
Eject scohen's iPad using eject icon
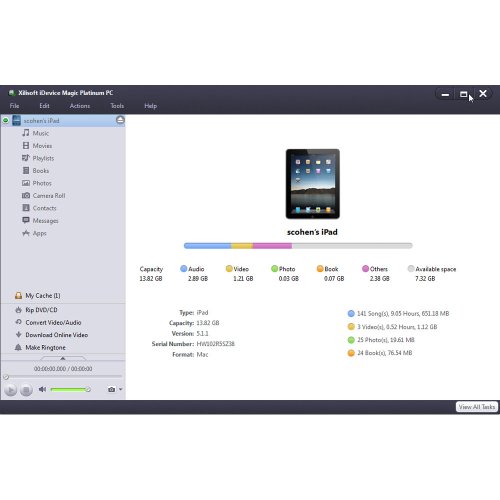click(x=120, y=120)
